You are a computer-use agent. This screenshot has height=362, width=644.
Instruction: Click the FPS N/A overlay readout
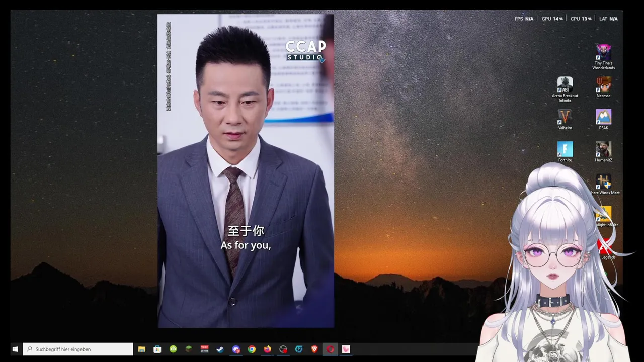[x=524, y=19]
